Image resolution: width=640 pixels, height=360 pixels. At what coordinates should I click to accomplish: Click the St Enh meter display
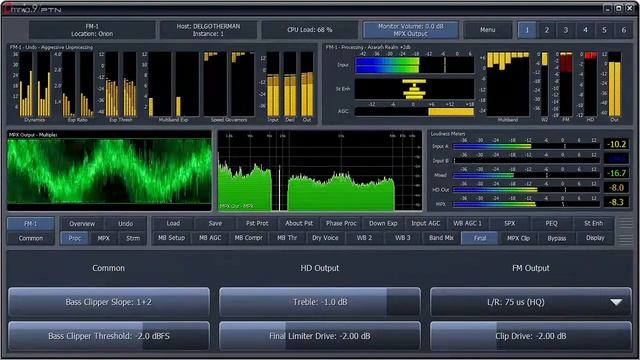415,89
